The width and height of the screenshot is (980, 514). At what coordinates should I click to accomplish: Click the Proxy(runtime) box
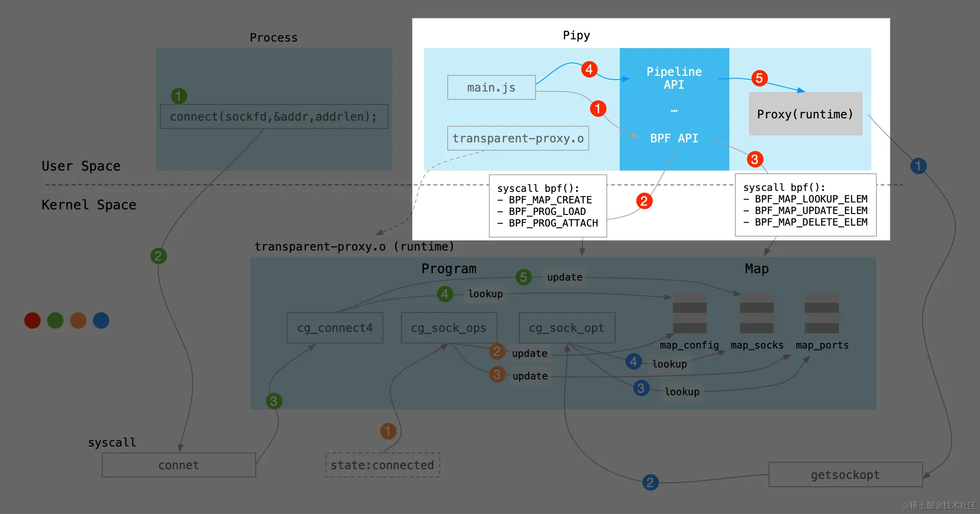coord(805,114)
